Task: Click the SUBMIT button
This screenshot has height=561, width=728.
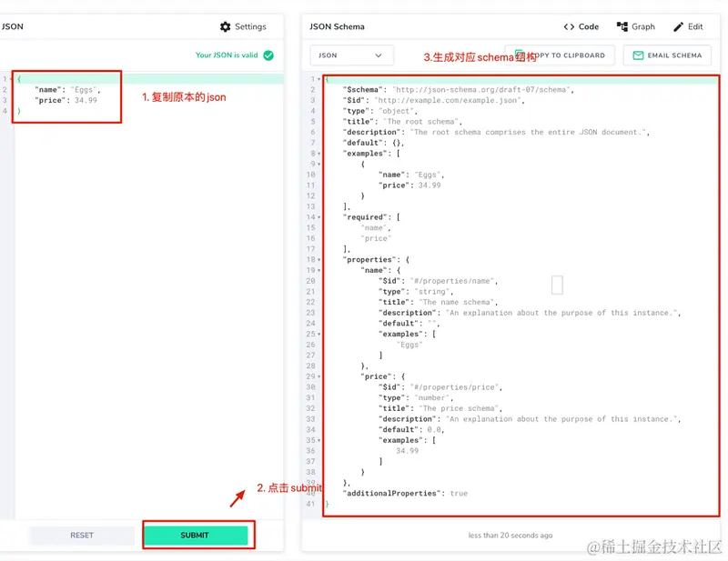Action: pos(195,535)
